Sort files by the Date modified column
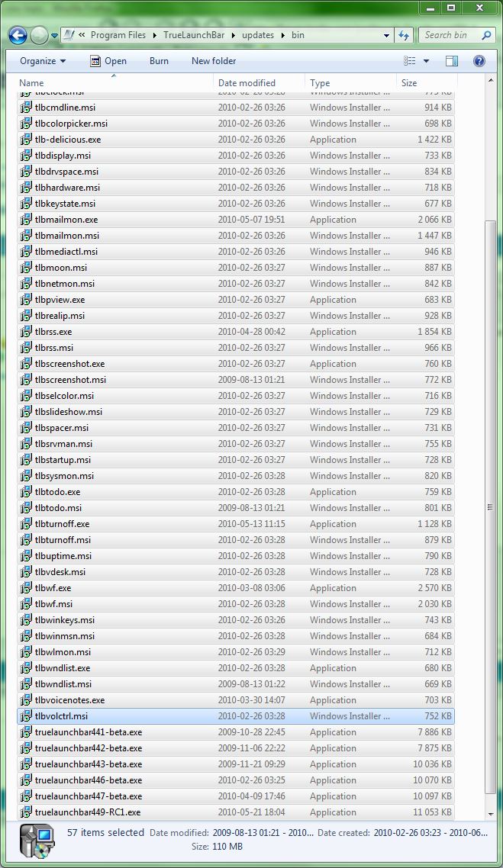The height and width of the screenshot is (868, 503). [x=247, y=83]
